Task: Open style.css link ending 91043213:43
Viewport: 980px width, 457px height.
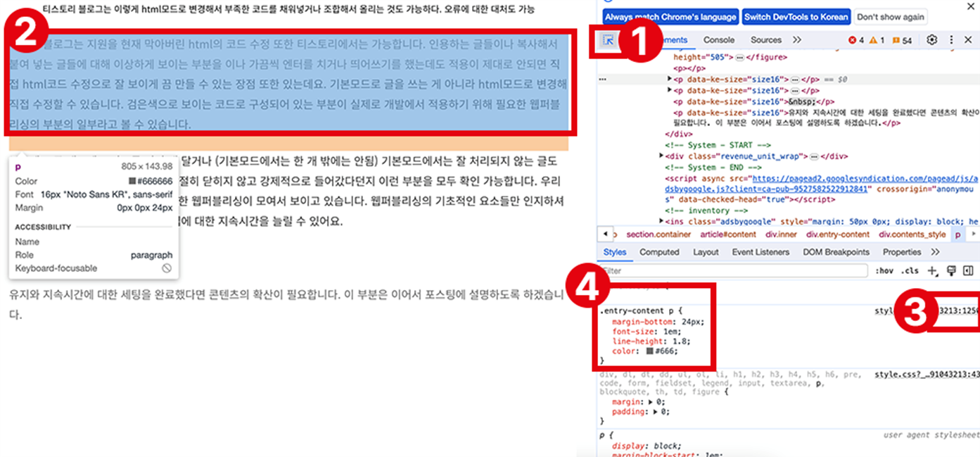Action: pyautogui.click(x=927, y=374)
